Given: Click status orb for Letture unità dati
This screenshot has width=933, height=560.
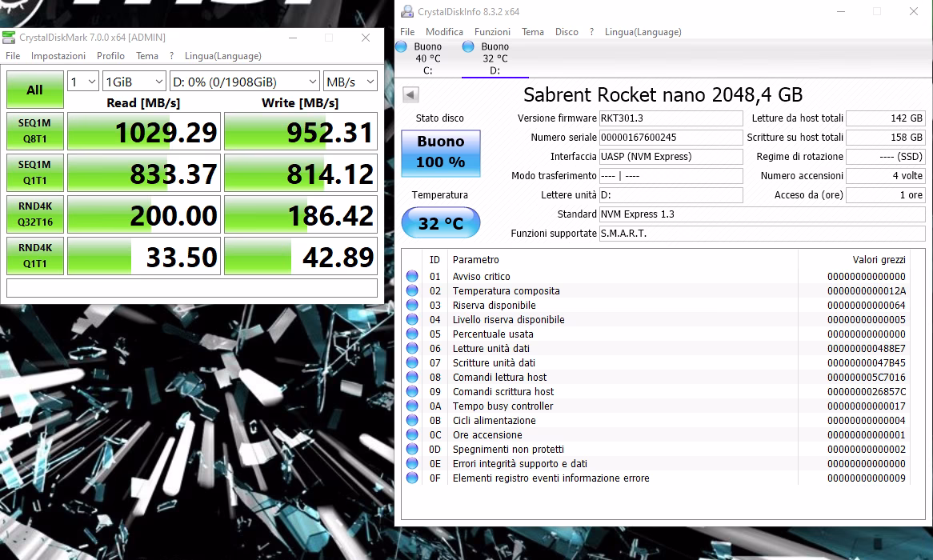Looking at the screenshot, I should [412, 348].
